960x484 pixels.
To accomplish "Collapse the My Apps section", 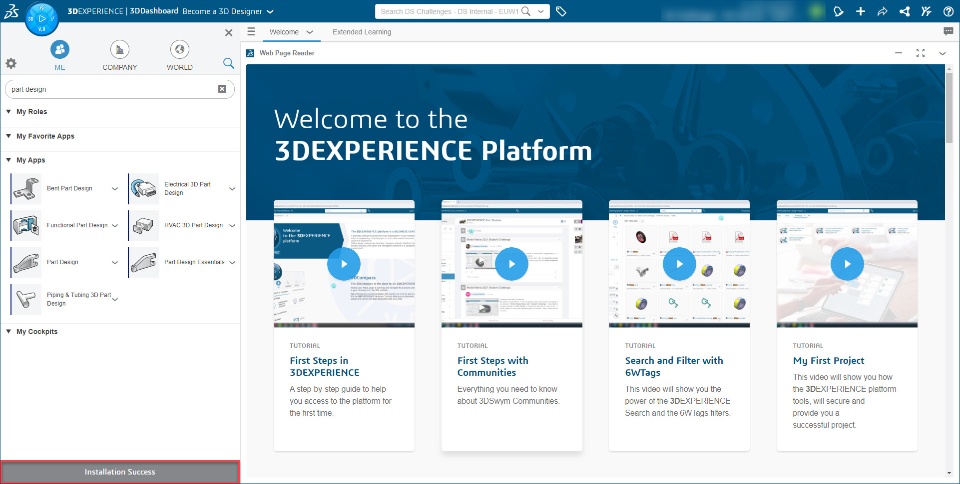I will point(9,160).
